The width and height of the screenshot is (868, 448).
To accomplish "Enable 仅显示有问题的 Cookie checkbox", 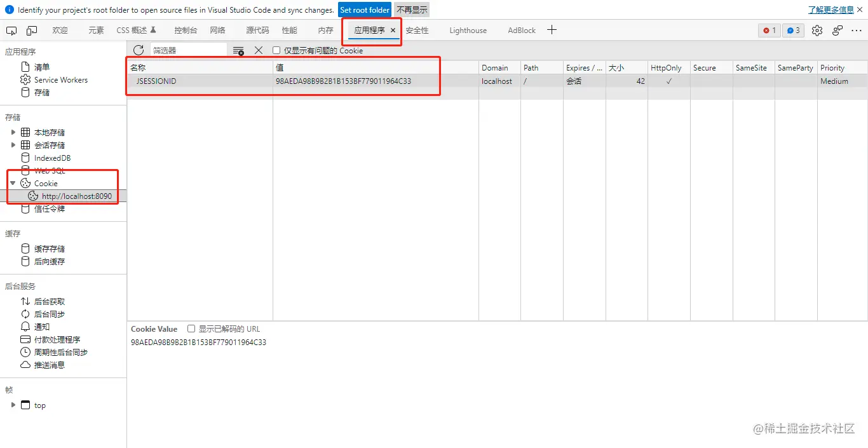I will tap(276, 50).
